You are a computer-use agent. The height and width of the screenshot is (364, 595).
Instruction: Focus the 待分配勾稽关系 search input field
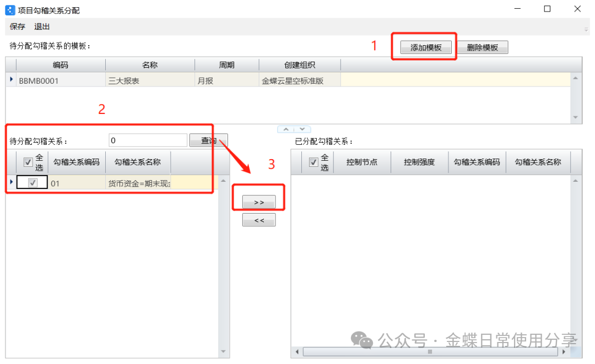148,140
